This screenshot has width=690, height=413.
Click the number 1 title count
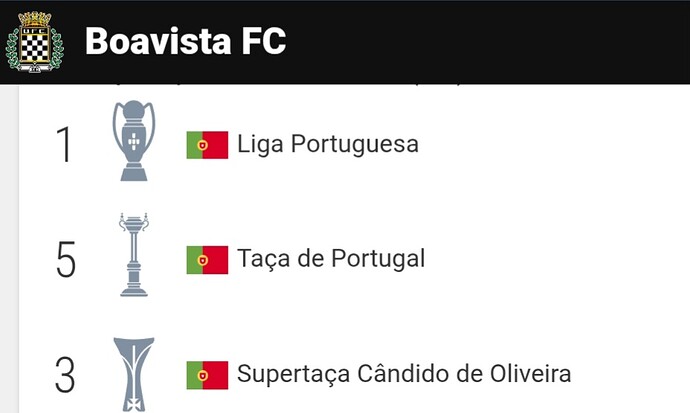[x=65, y=144]
